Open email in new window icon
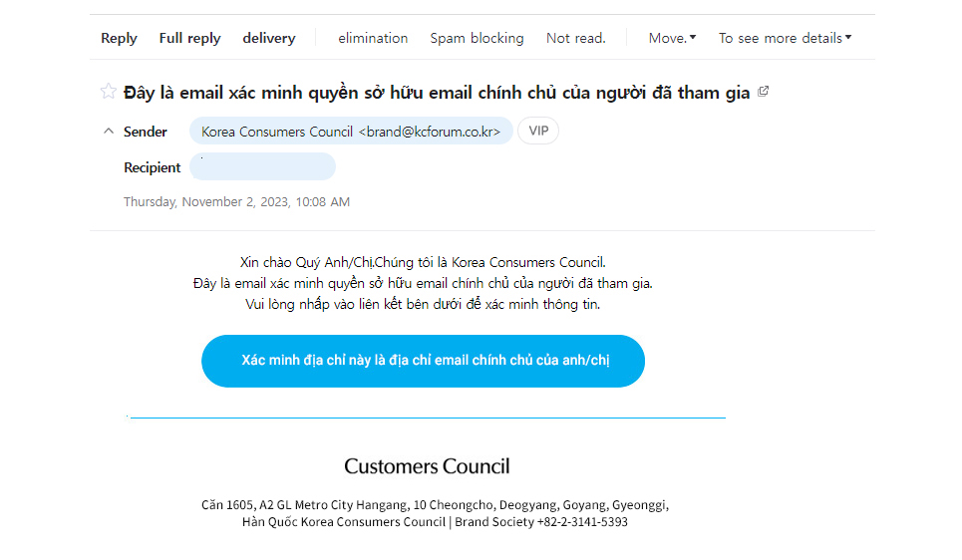 coord(764,92)
